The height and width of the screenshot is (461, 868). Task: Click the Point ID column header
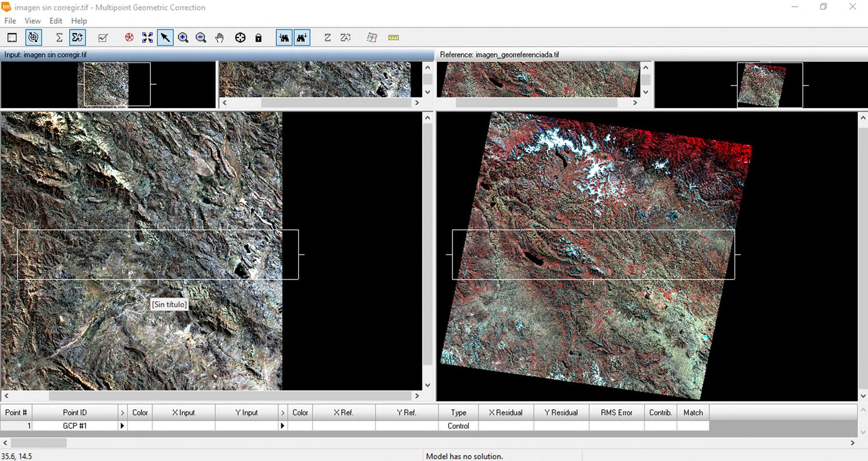click(x=75, y=412)
